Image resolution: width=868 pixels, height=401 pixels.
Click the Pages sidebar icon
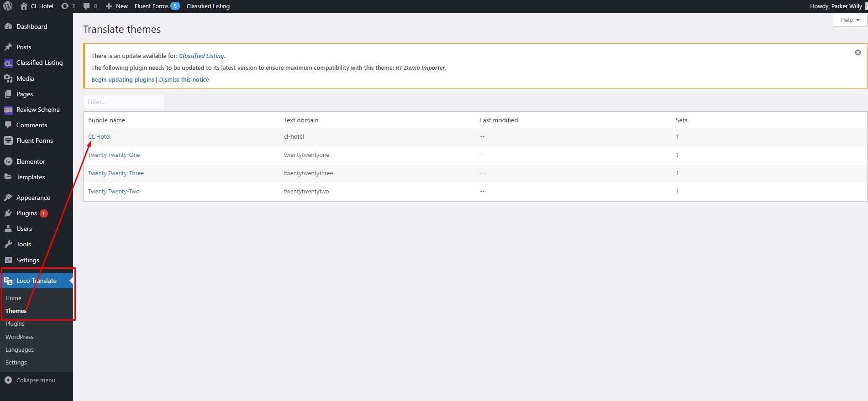point(8,94)
